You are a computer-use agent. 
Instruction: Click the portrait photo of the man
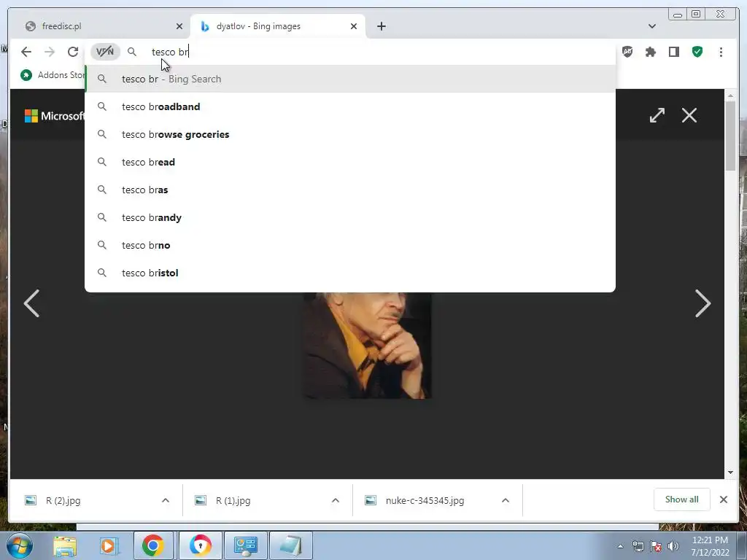(x=368, y=346)
